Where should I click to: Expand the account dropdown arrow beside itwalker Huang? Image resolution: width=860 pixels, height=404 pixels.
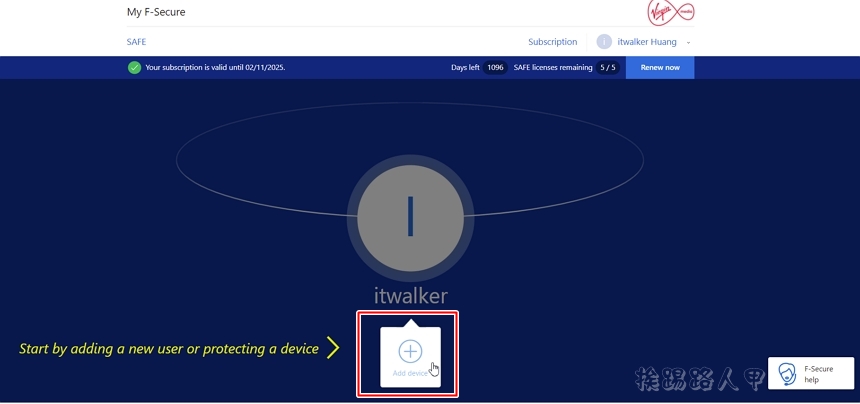(688, 42)
